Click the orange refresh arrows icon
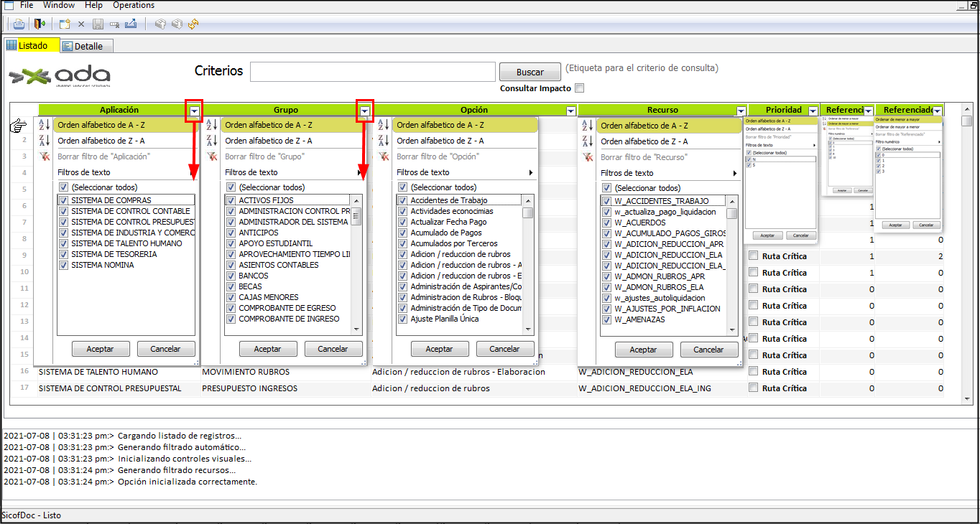980x524 pixels. tap(193, 24)
